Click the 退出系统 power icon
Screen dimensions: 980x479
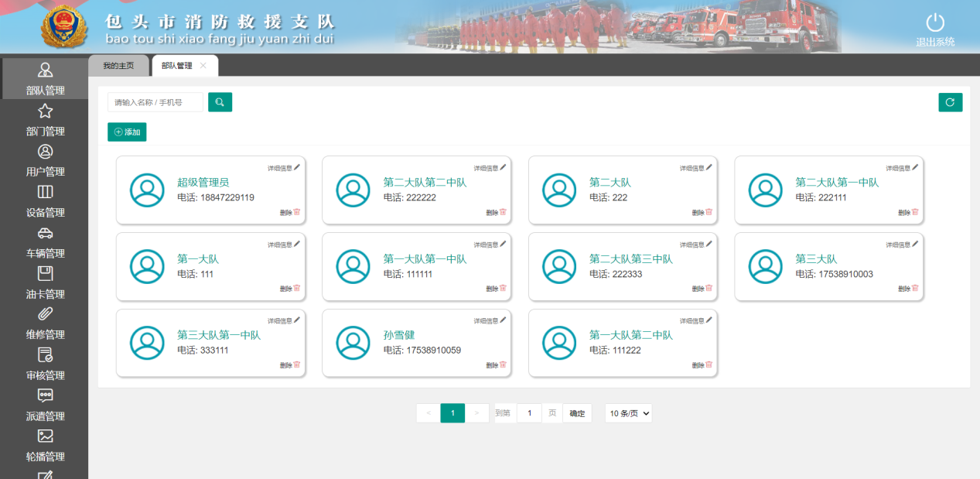coord(935,22)
